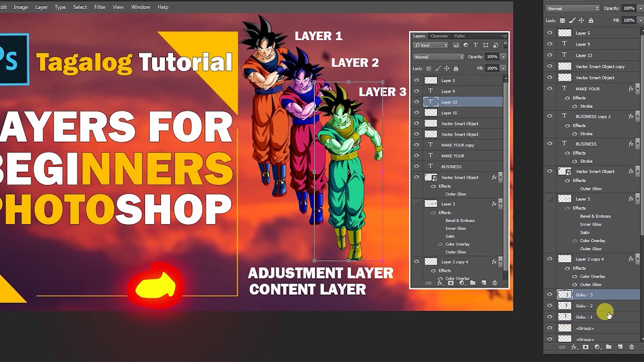Image resolution: width=644 pixels, height=362 pixels.
Task: Open the Layer menu
Action: tap(42, 7)
